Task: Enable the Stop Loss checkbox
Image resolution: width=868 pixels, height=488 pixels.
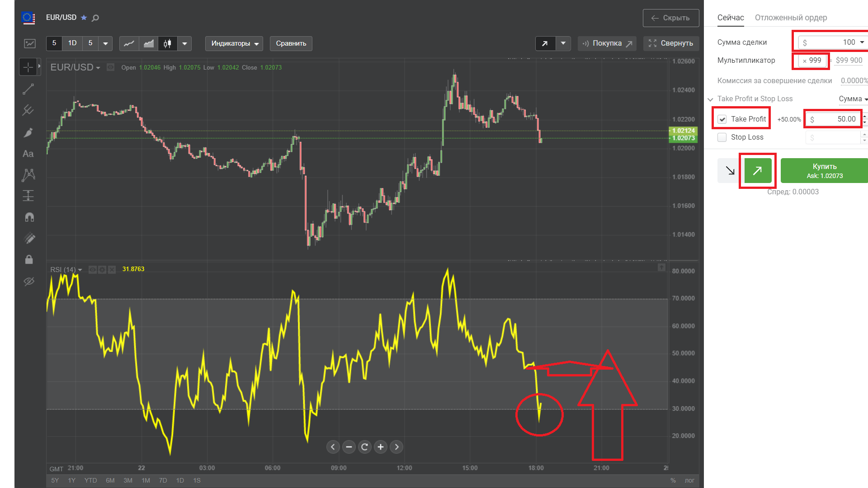Action: [x=722, y=137]
